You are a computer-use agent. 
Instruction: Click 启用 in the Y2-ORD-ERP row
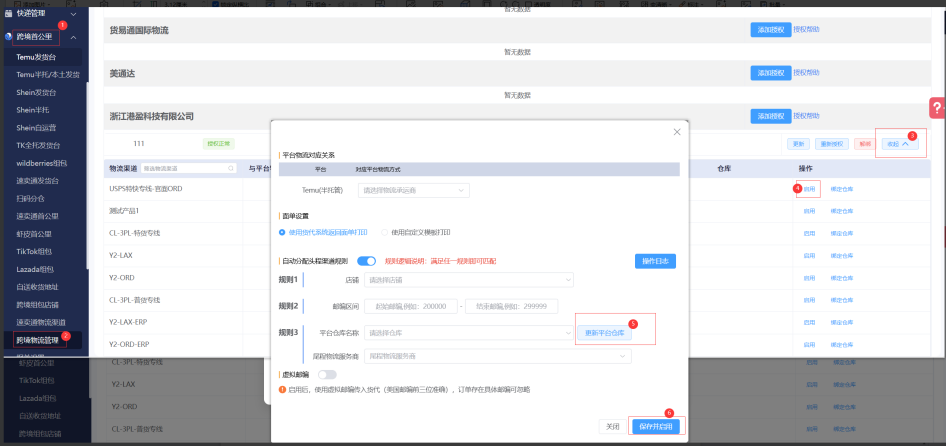point(809,345)
